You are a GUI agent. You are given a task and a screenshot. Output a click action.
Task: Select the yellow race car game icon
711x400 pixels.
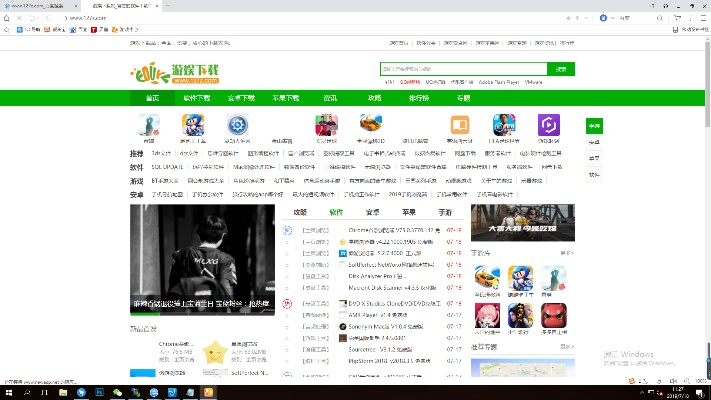point(372,125)
